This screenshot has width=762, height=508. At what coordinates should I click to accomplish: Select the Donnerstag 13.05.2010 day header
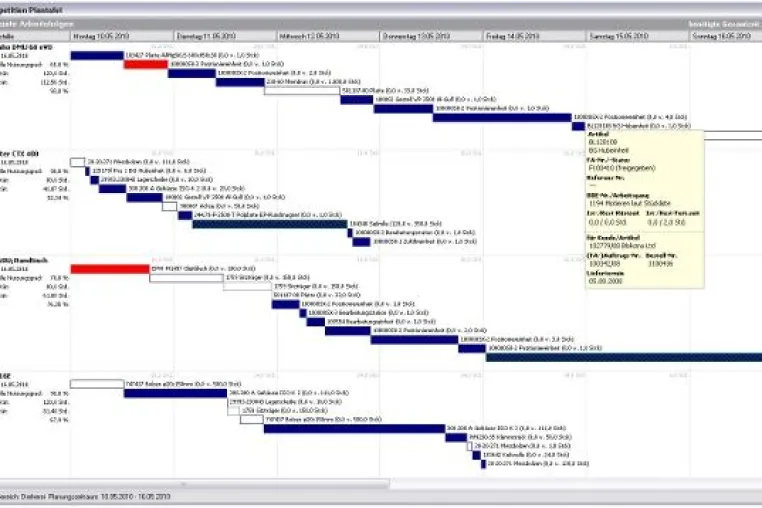point(432,36)
